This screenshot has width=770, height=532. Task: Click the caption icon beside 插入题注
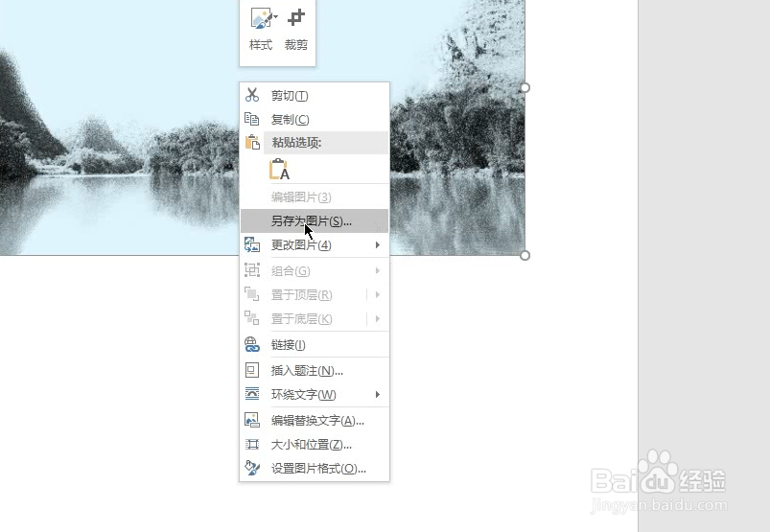click(252, 370)
